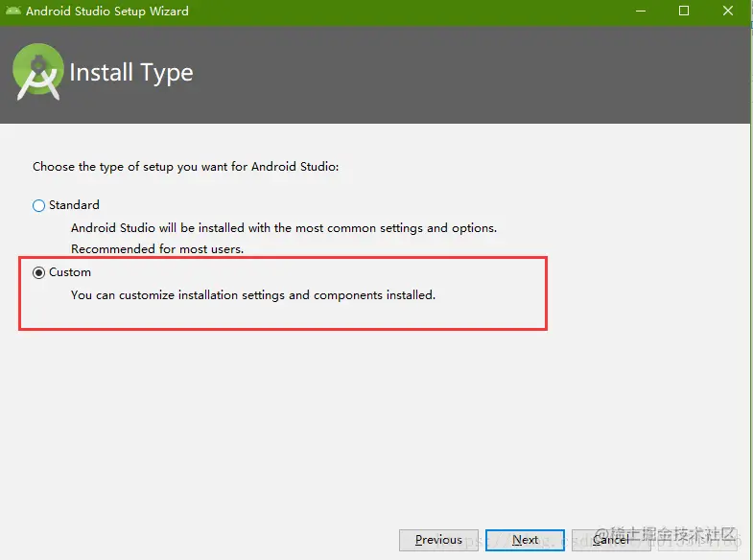The height and width of the screenshot is (560, 753).
Task: Close the Android Studio Setup Wizard
Action: click(728, 12)
